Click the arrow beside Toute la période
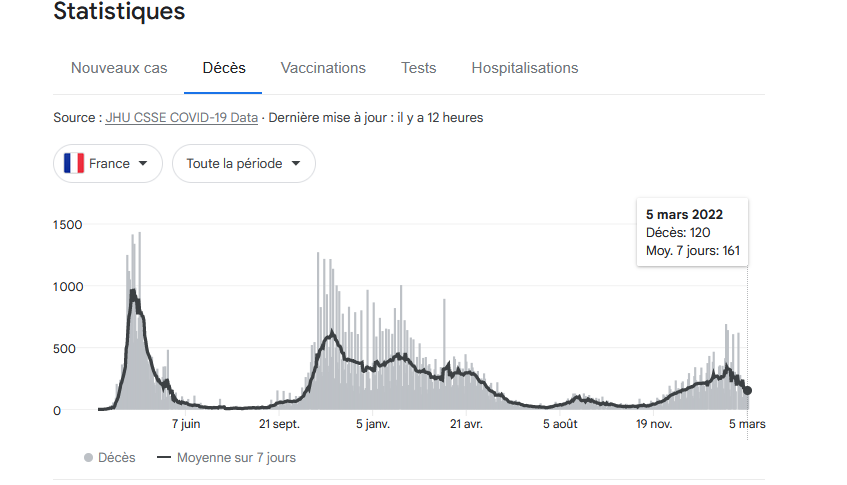This screenshot has height=485, width=847. 296,164
